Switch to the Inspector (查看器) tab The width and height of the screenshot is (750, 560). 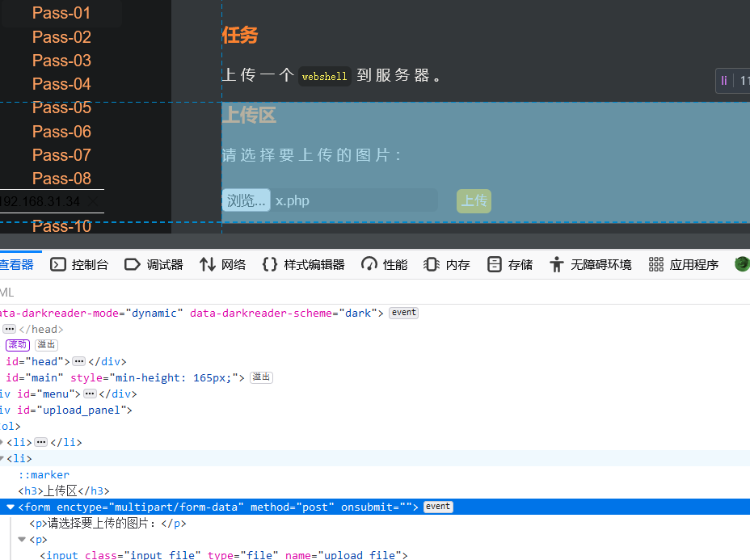click(17, 264)
